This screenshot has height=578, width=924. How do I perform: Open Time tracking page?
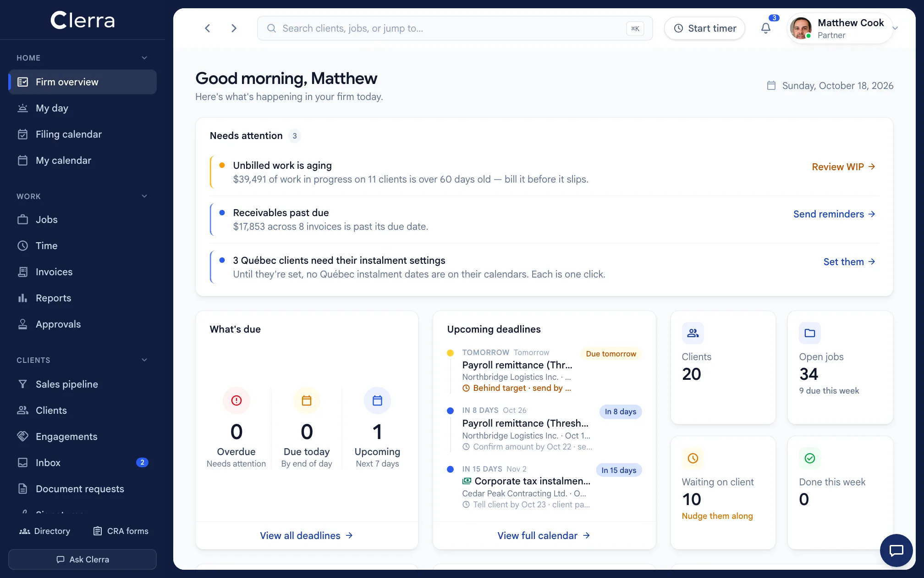82,246
